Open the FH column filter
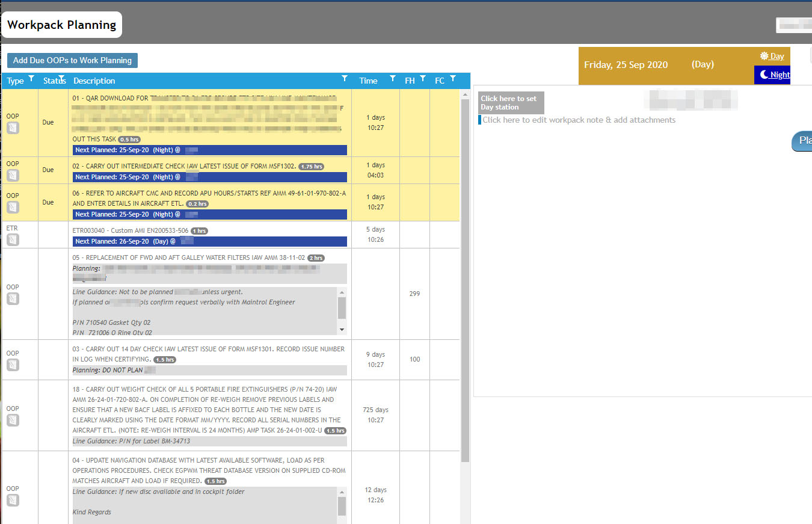Viewport: 812px width, 524px height. point(423,79)
